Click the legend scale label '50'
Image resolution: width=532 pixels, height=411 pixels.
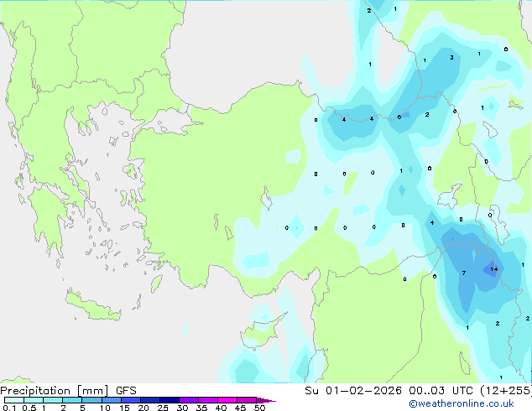259,408
